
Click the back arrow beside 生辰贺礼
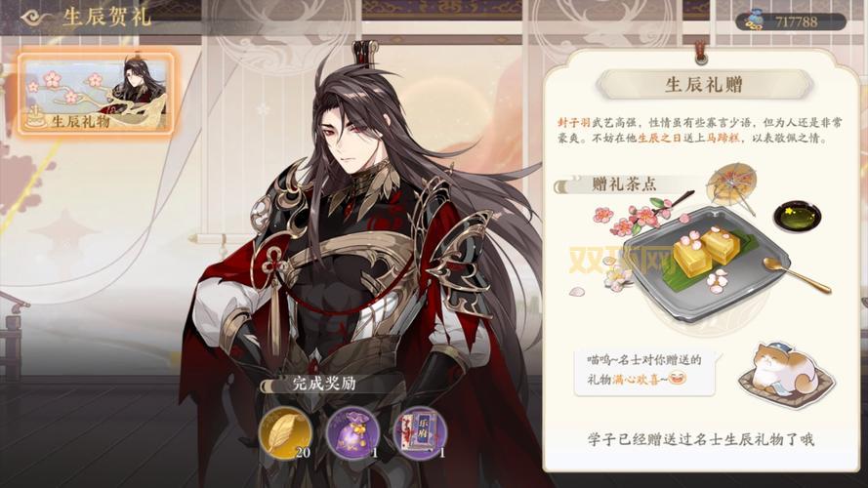[x=36, y=18]
